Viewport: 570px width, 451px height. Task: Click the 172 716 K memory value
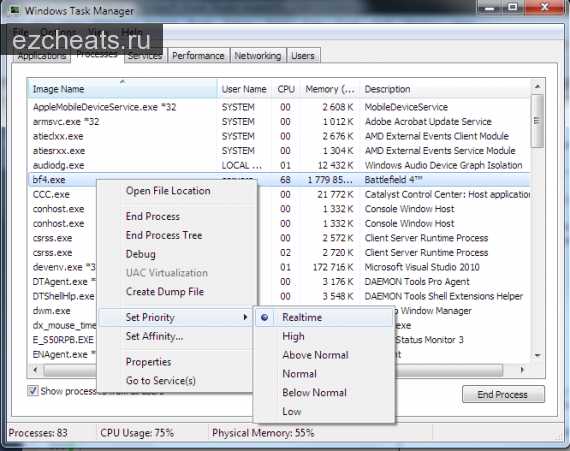tap(333, 267)
